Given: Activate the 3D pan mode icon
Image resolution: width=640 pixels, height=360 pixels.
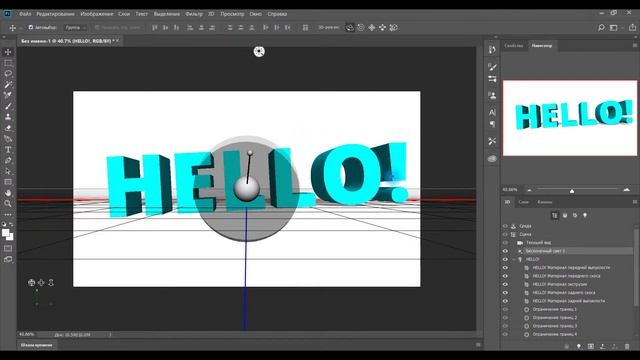Looking at the screenshot, I should pos(371,28).
